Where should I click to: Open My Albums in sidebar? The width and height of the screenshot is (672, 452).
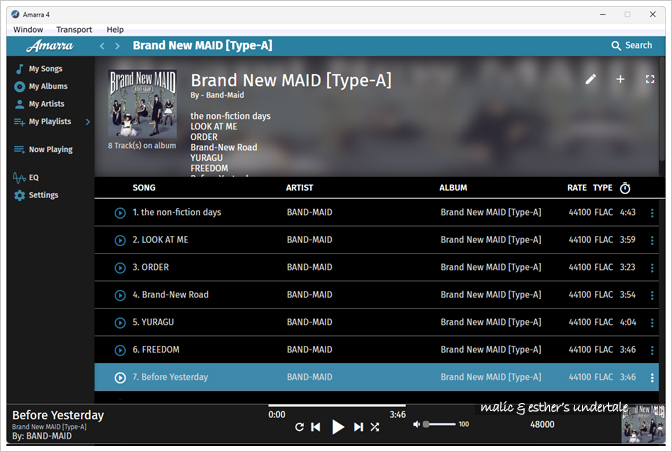point(41,86)
